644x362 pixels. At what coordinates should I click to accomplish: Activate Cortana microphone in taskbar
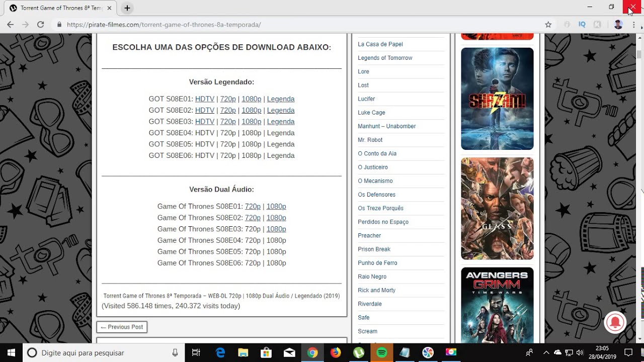pos(175,353)
